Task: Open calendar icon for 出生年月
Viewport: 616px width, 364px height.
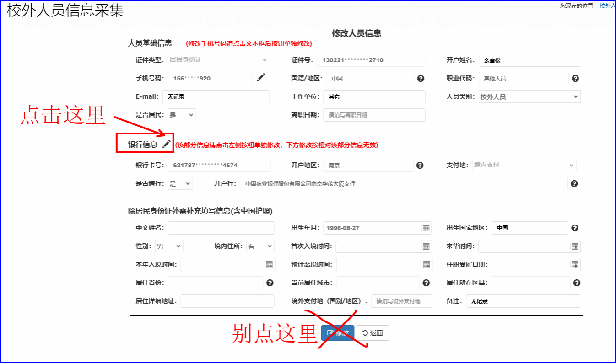Action: point(426,228)
